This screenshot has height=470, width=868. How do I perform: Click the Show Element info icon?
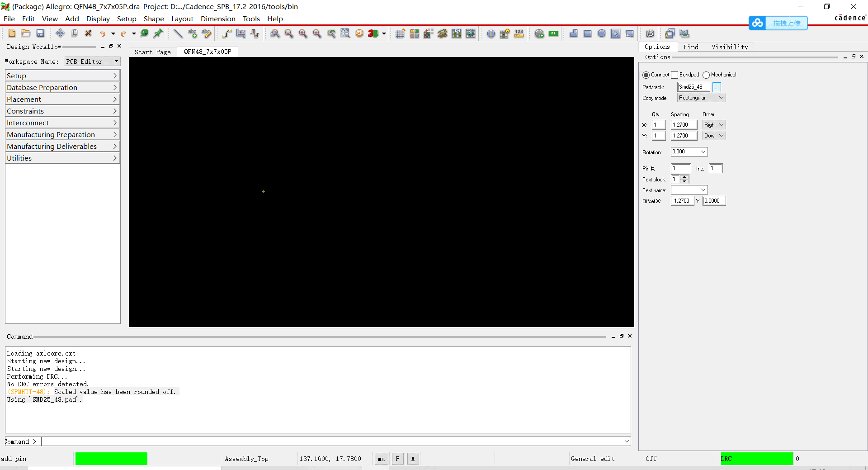point(491,33)
